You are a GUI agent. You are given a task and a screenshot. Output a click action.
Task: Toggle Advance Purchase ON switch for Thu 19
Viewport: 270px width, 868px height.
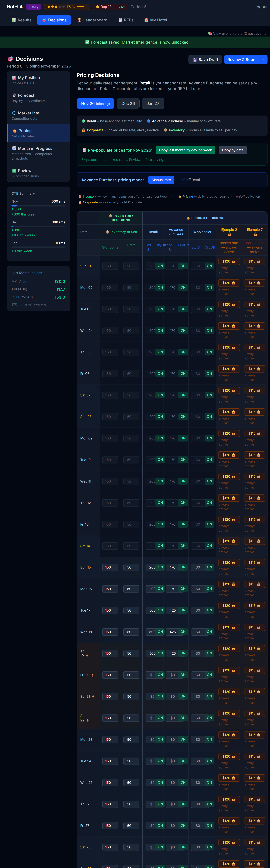(x=183, y=653)
